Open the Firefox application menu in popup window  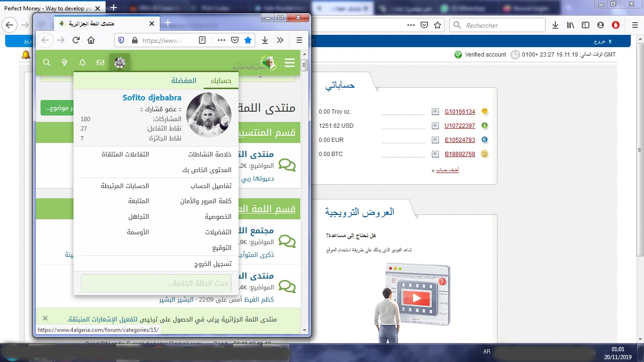[x=299, y=41]
